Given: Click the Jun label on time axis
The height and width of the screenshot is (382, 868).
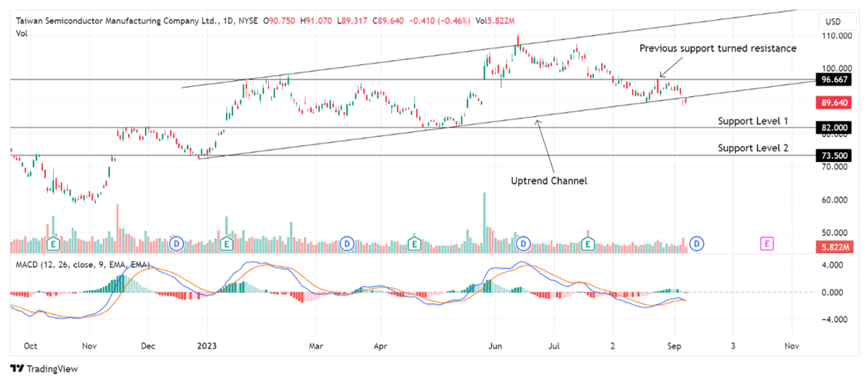Looking at the screenshot, I should 495,346.
